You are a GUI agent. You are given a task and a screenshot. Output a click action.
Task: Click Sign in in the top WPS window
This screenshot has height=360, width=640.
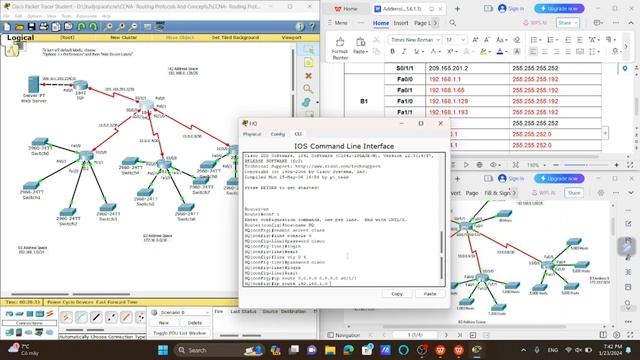[x=511, y=9]
